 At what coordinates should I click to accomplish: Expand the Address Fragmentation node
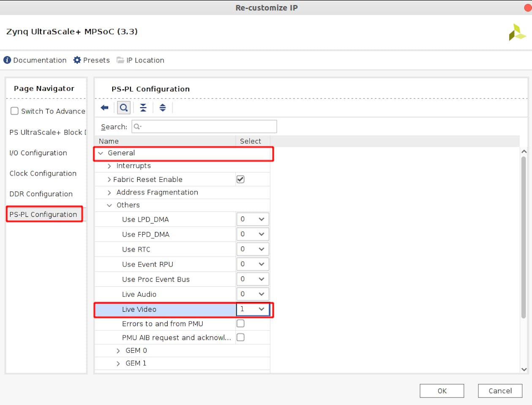(x=109, y=193)
